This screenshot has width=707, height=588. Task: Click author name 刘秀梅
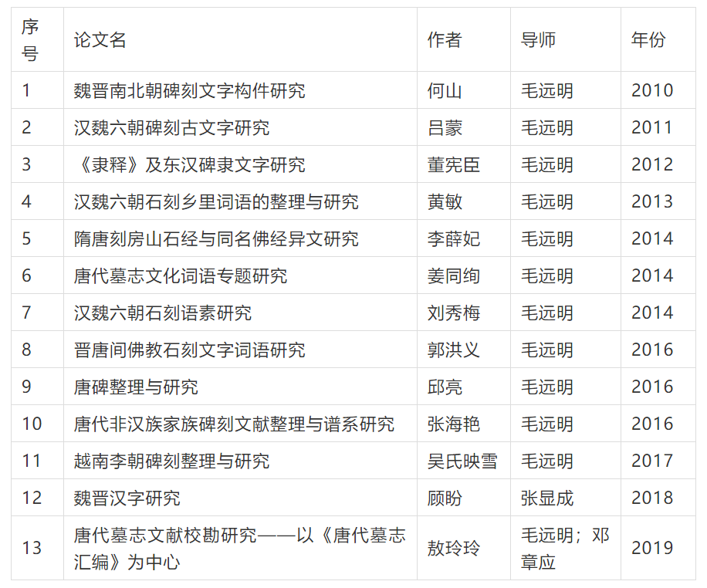(453, 313)
